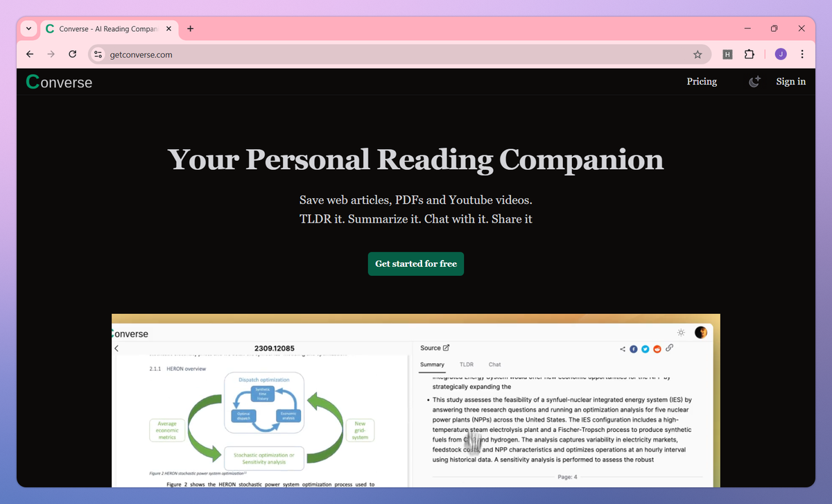This screenshot has width=832, height=504.
Task: Click Sign in
Action: [791, 81]
